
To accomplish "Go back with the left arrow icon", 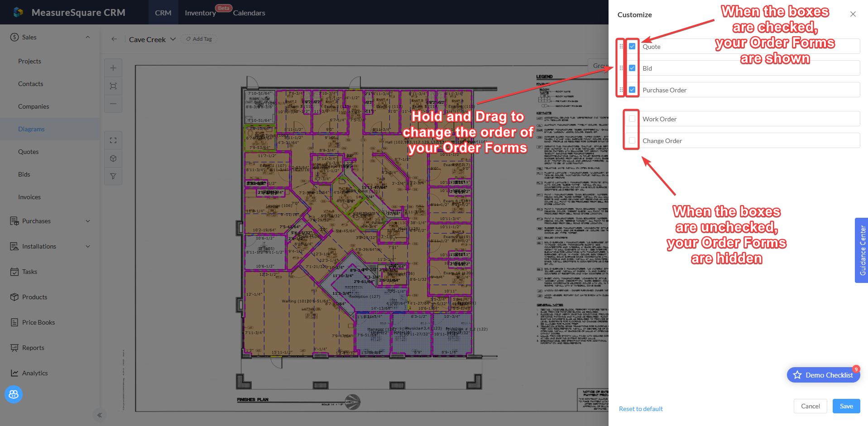I will click(x=114, y=39).
